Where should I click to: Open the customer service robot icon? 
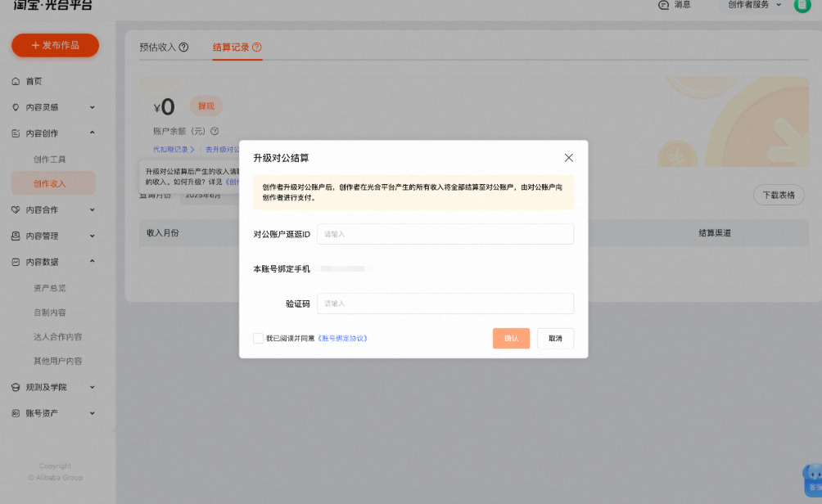[x=813, y=480]
